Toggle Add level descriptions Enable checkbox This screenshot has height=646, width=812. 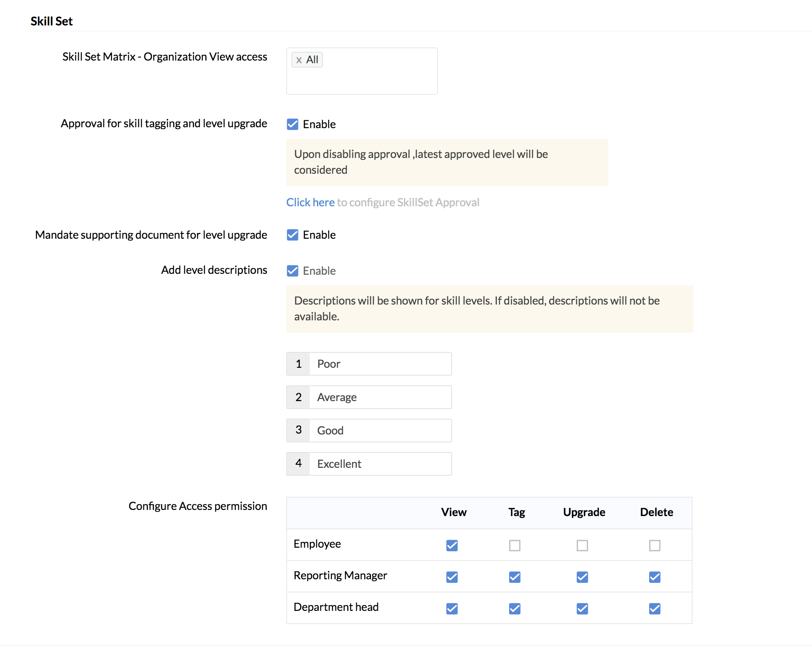[292, 271]
